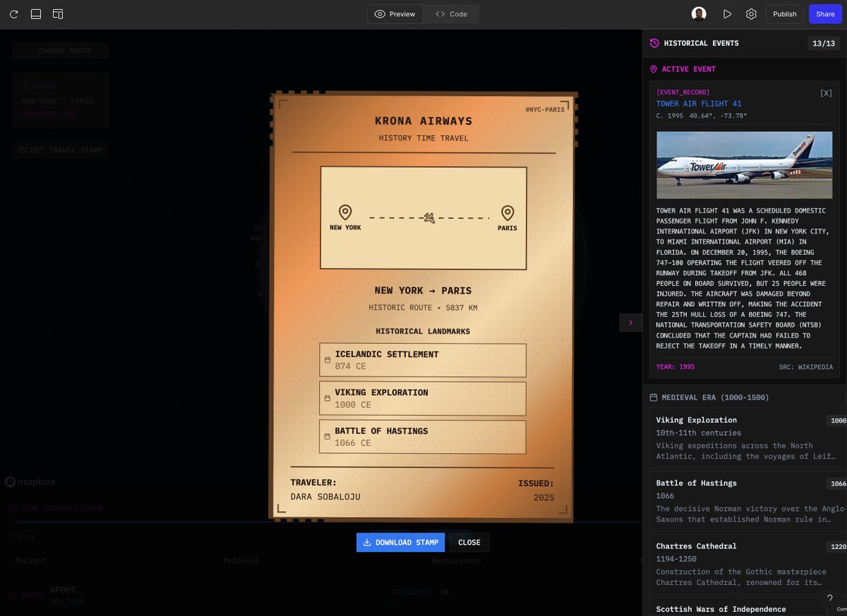Click the airplane icon on the route line

(428, 218)
